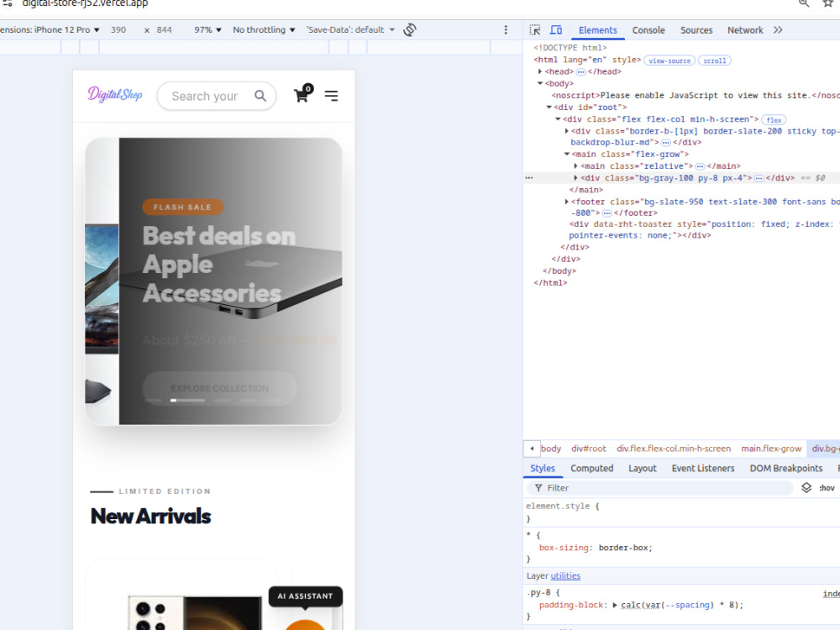Click the .py-8 selector text
Viewport: 840px width, 630px height.
tap(540, 592)
